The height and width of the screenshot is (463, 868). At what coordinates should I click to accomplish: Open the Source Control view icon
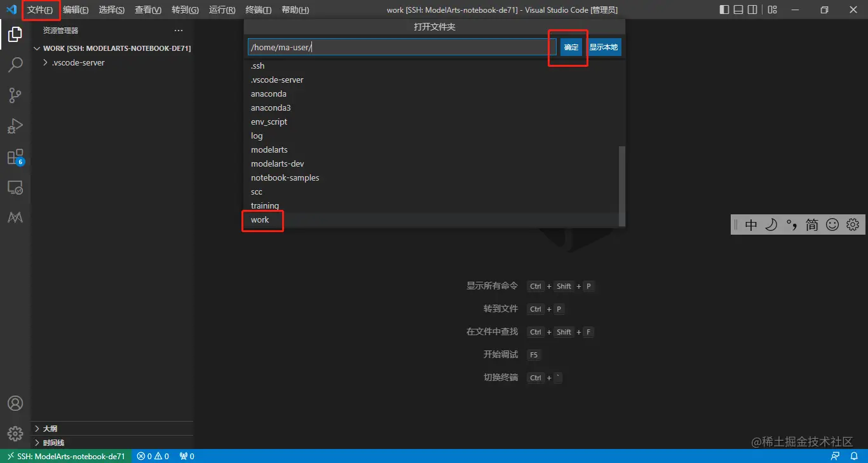tap(15, 95)
